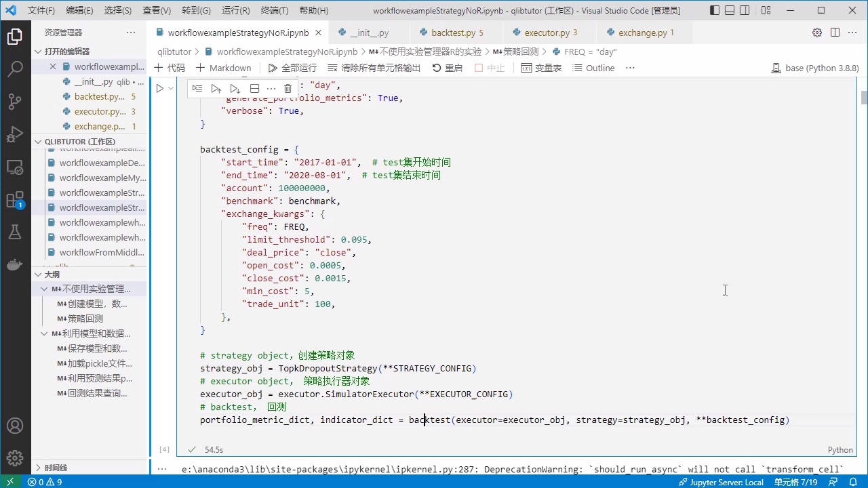
Task: Open the Testing flask view
Action: coord(15,232)
